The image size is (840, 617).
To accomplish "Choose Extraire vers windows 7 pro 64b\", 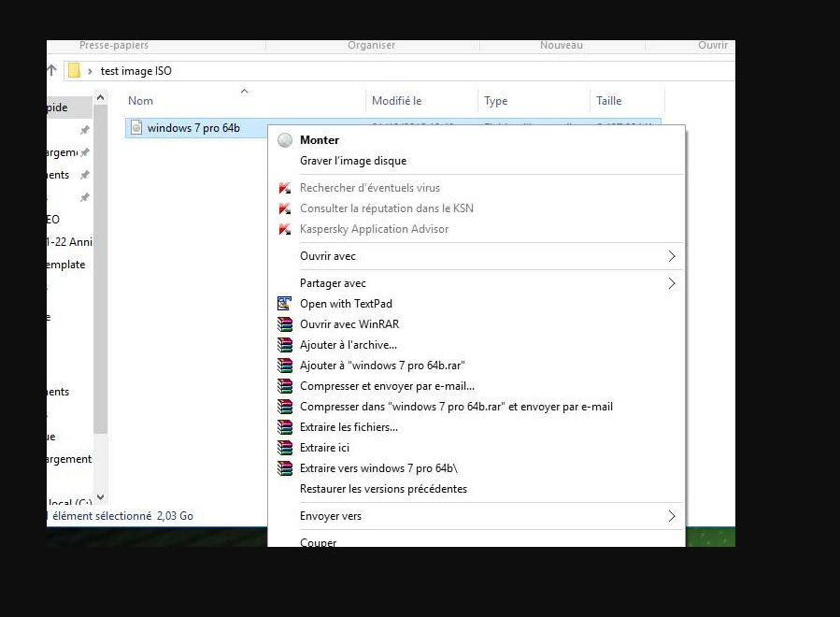I will tap(378, 468).
